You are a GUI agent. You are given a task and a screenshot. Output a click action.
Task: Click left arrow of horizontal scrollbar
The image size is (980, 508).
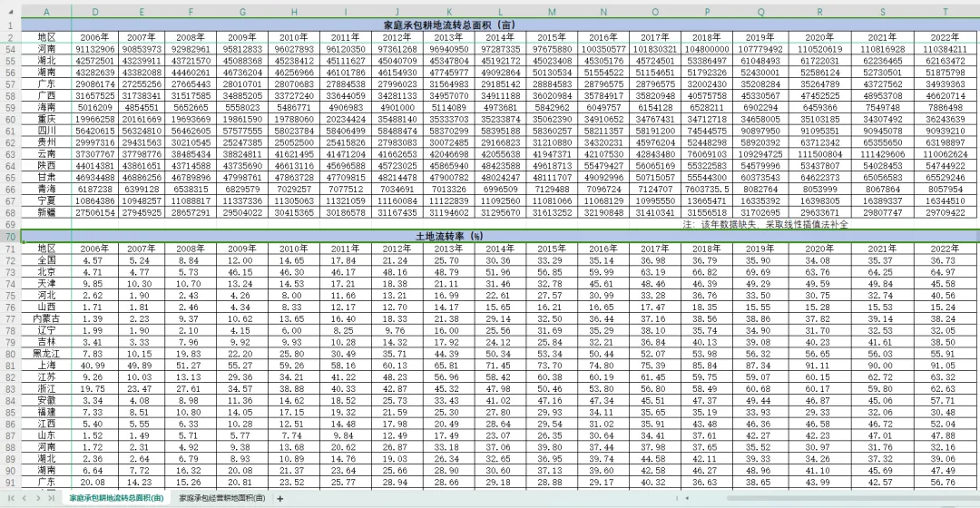tap(687, 498)
